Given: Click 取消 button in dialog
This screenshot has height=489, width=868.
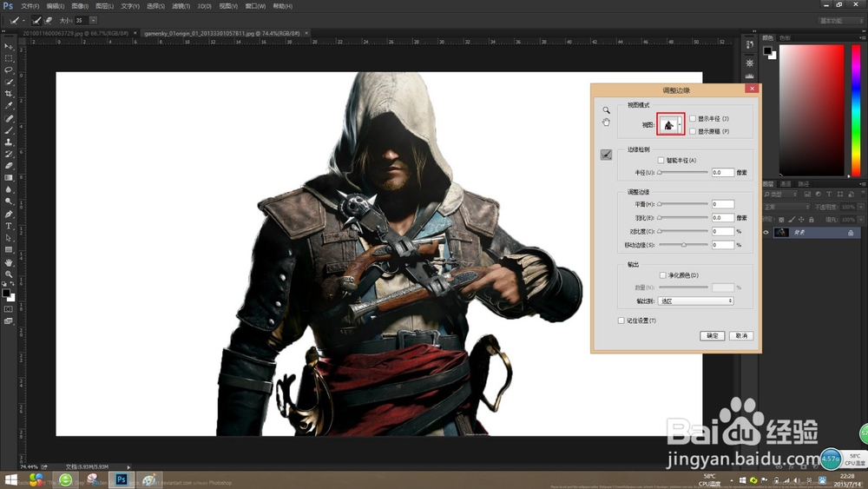Looking at the screenshot, I should [x=741, y=335].
